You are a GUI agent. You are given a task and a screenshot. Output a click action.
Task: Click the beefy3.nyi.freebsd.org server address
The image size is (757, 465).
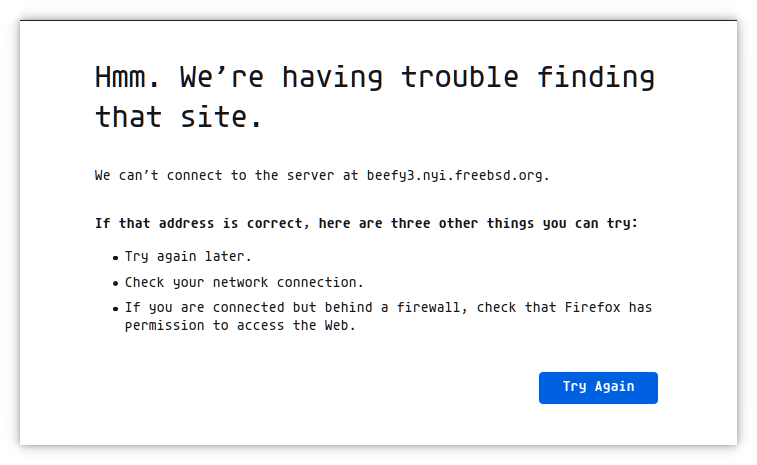coord(455,176)
